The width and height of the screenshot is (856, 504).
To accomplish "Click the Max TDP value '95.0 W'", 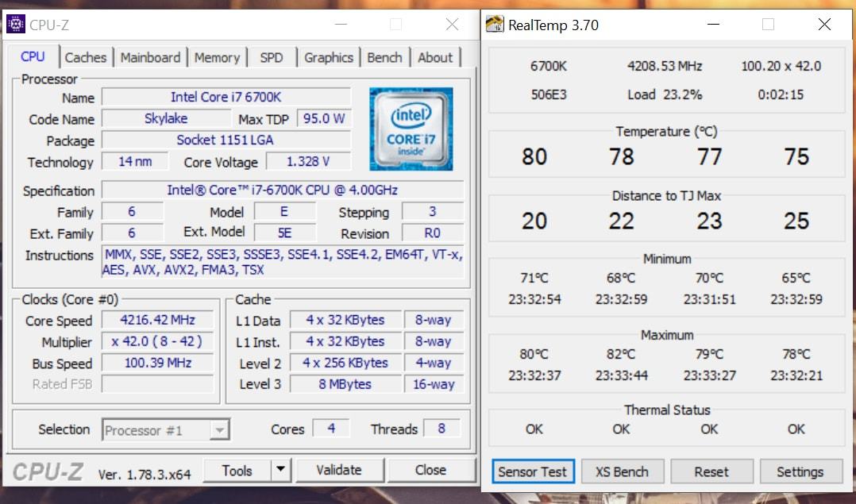I will 324,118.
